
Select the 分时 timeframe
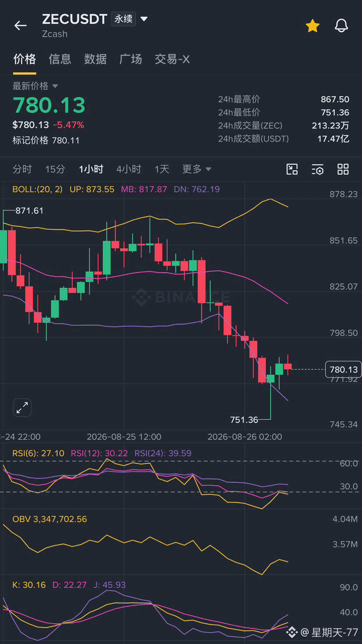22,169
